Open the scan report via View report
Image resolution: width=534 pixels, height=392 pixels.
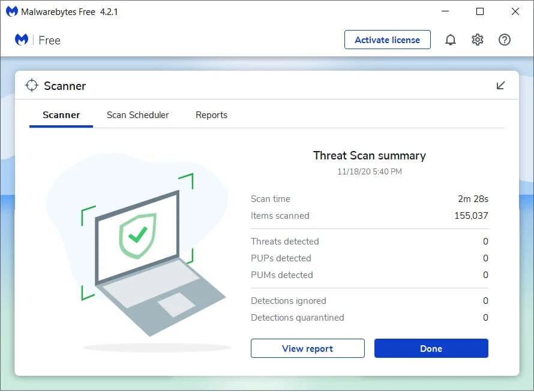coord(307,348)
